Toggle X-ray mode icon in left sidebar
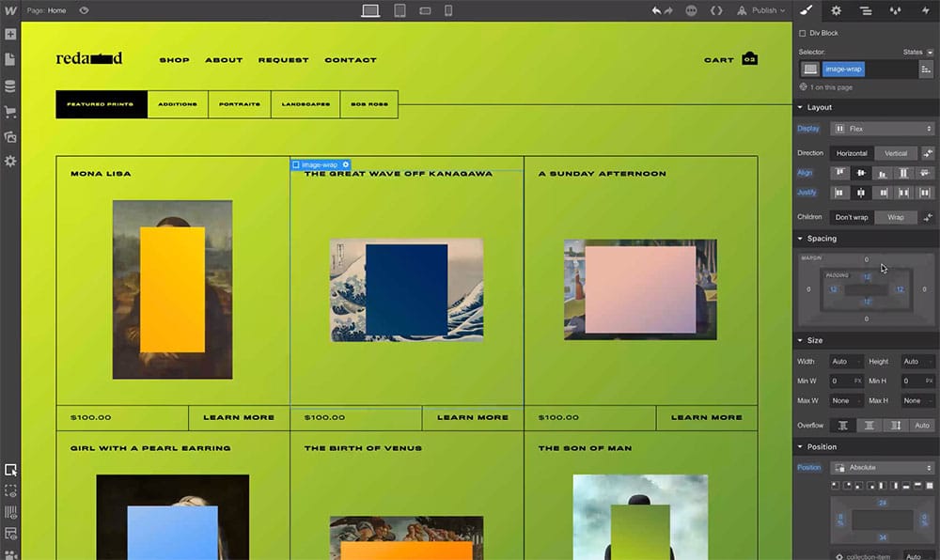Screen dimensions: 940x560 pyautogui.click(x=10, y=533)
